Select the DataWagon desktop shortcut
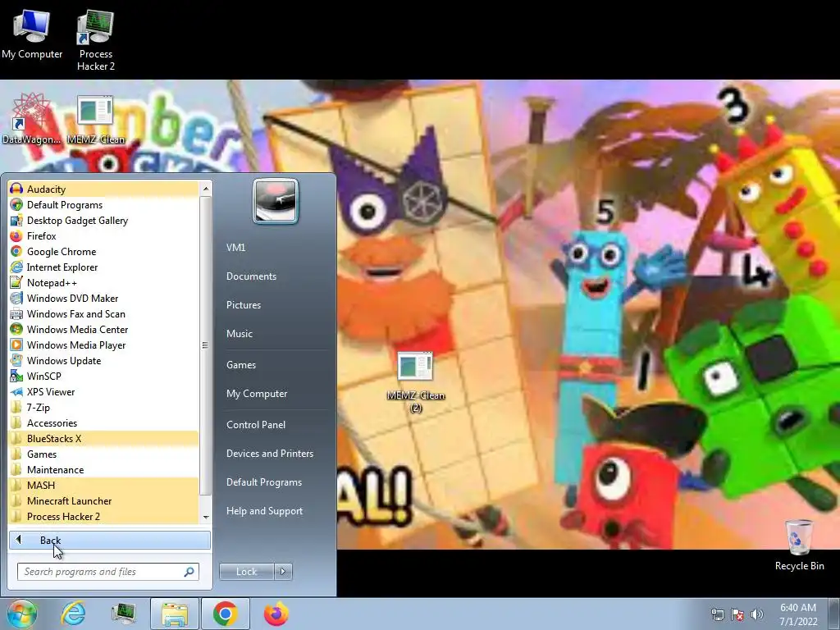Screen dimensions: 840x630 pyautogui.click(x=32, y=118)
